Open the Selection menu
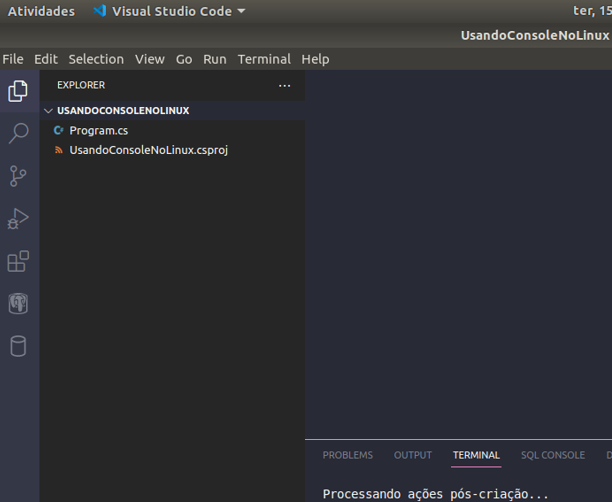Viewport: 612px width, 502px height. (x=96, y=59)
